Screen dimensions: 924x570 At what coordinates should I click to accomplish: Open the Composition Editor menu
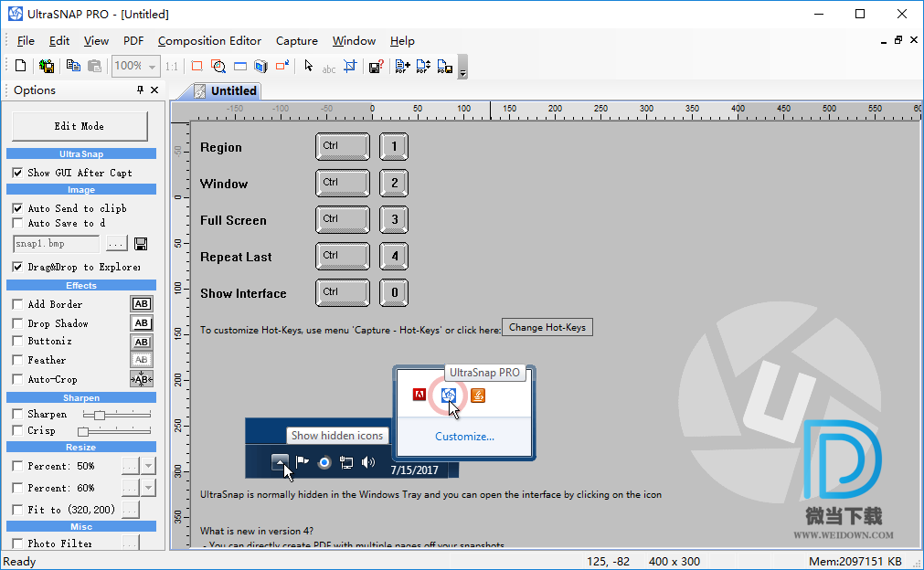click(209, 41)
